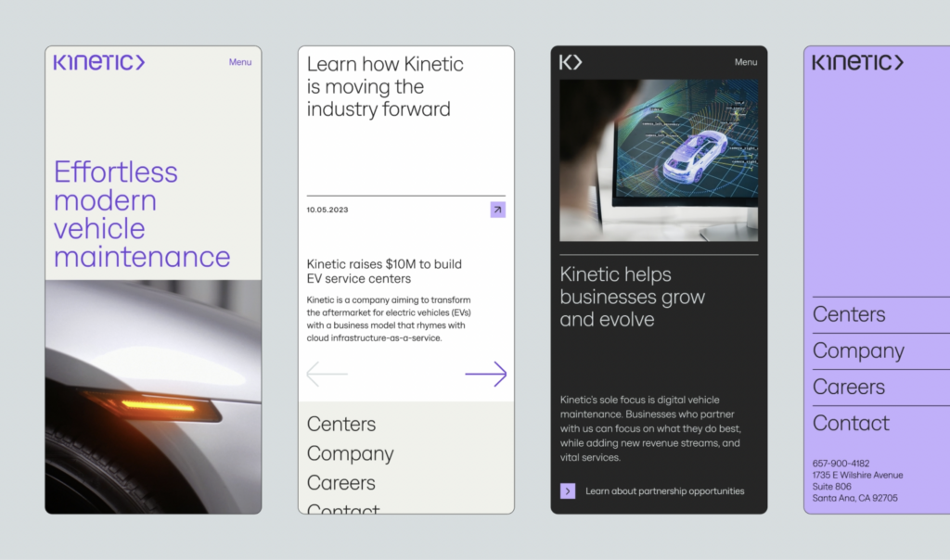Select Contact in the light footer navigation
Image resolution: width=950 pixels, height=560 pixels.
[342, 508]
